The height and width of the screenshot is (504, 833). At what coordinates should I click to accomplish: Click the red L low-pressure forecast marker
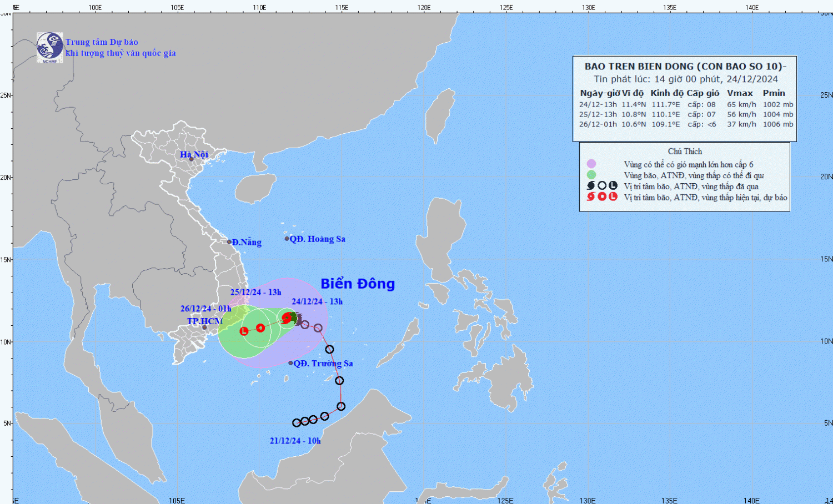pyautogui.click(x=244, y=331)
